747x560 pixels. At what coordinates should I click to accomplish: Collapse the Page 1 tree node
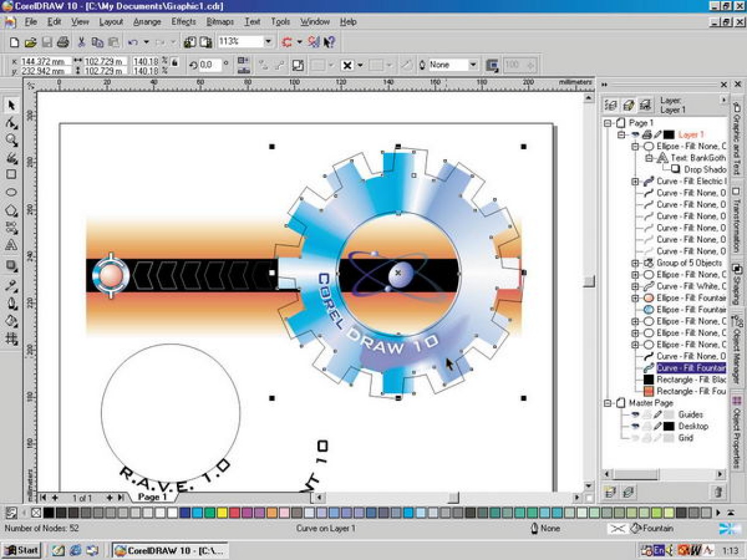tap(608, 123)
